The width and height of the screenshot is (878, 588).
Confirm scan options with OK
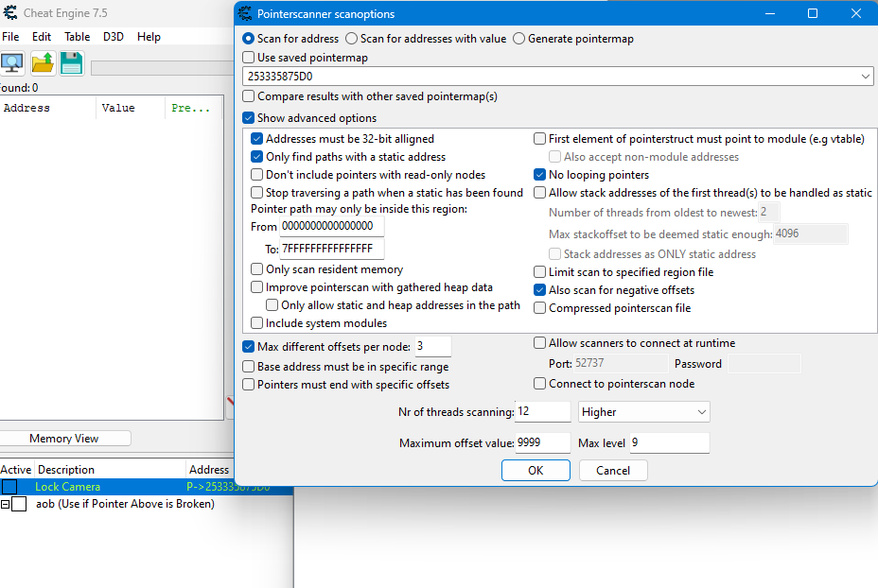click(536, 470)
